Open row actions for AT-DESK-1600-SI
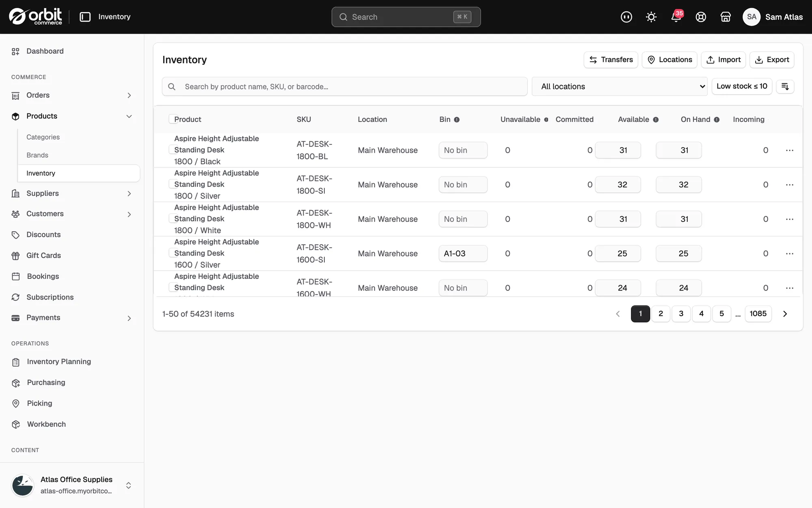 click(789, 254)
